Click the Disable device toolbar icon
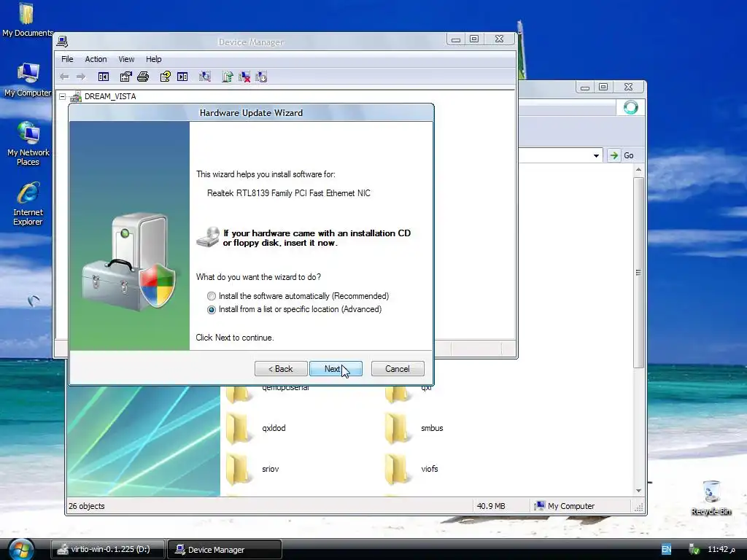This screenshot has width=747, height=560. pos(261,77)
